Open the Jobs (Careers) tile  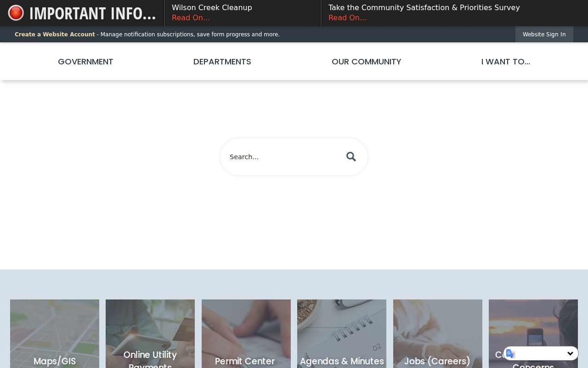pos(438,334)
